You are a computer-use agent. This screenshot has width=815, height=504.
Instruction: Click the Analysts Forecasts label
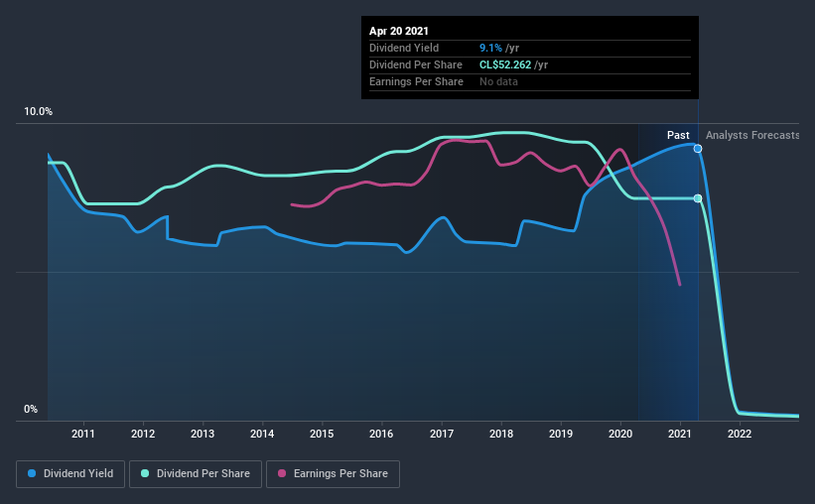coord(752,135)
